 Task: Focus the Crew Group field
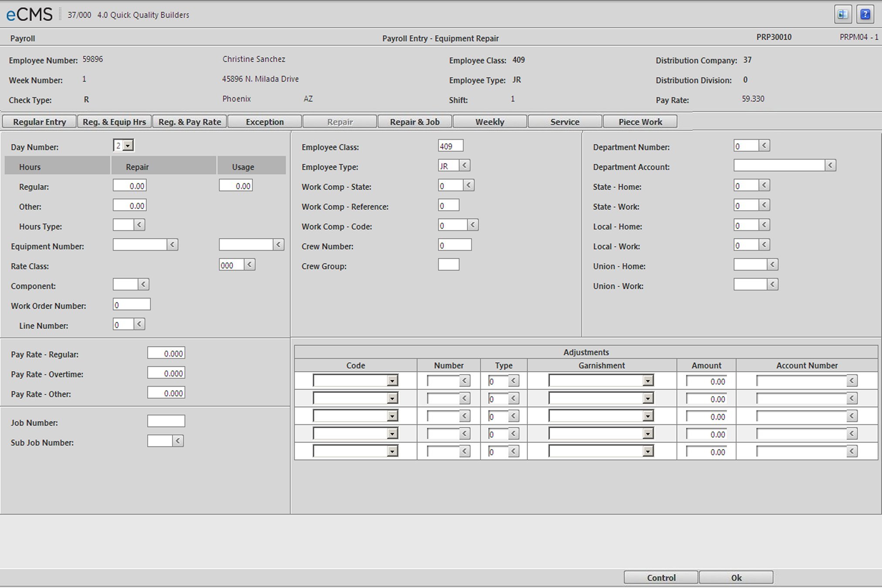[449, 265]
